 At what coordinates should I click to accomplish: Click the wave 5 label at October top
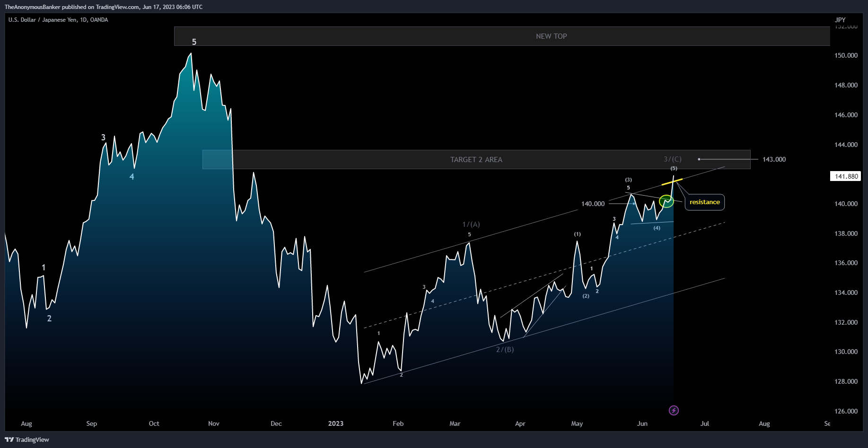(194, 42)
